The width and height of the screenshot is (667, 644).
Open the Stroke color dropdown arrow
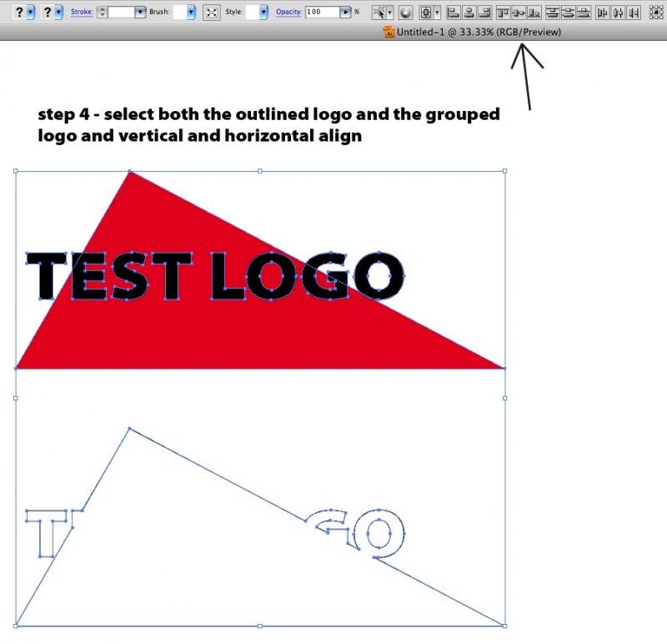(x=58, y=12)
